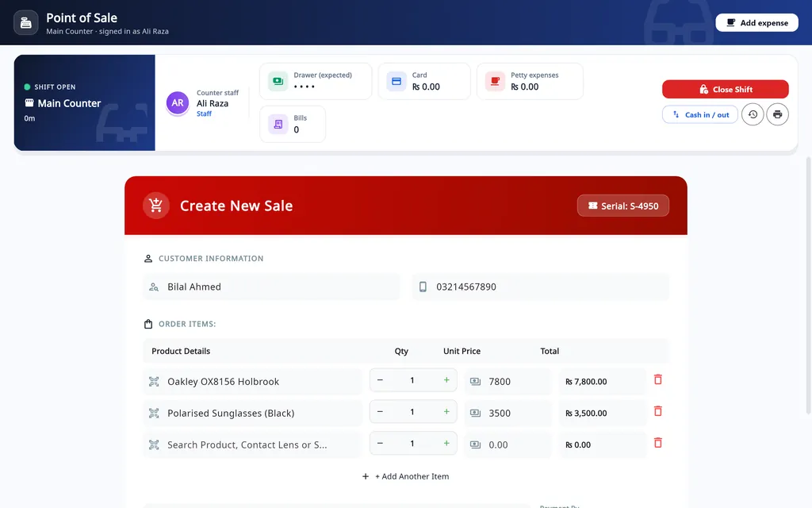Screen dimensions: 812x508
Task: Click the printer icon button
Action: (x=777, y=114)
